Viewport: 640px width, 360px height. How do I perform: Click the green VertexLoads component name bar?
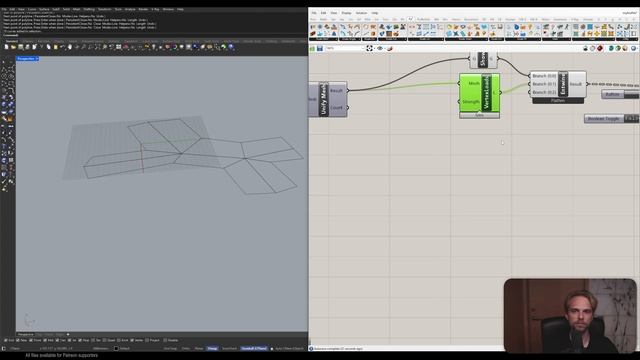pos(486,93)
